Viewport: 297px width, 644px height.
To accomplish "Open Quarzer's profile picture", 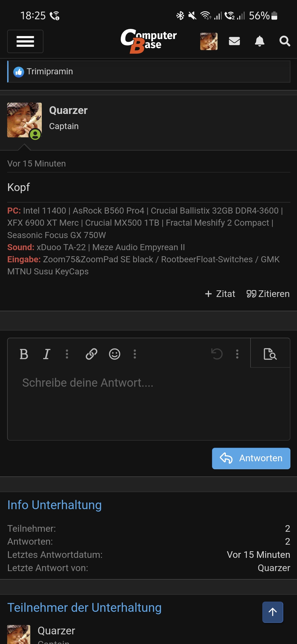I will click(x=24, y=120).
